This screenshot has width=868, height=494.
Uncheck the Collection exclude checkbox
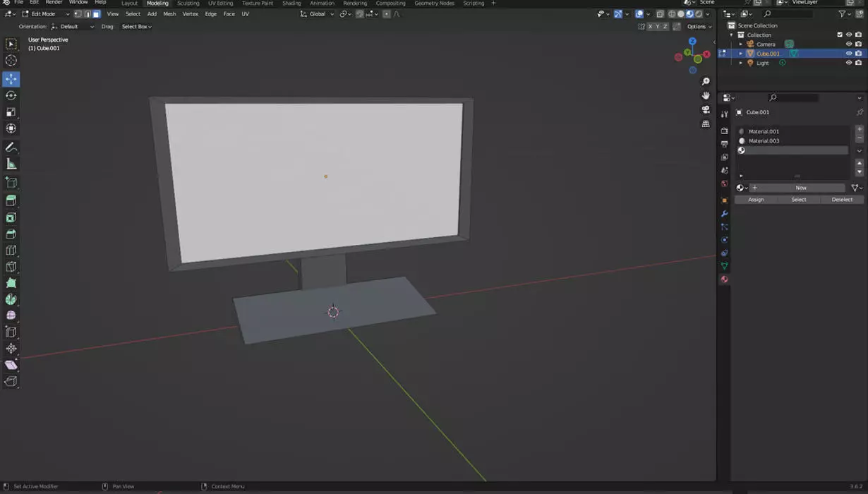point(840,35)
